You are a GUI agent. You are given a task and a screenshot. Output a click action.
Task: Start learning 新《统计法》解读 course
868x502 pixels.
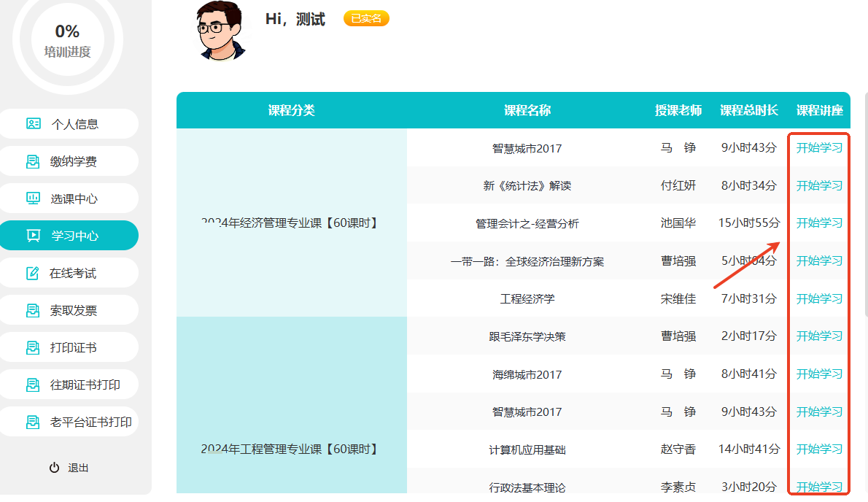coord(819,185)
